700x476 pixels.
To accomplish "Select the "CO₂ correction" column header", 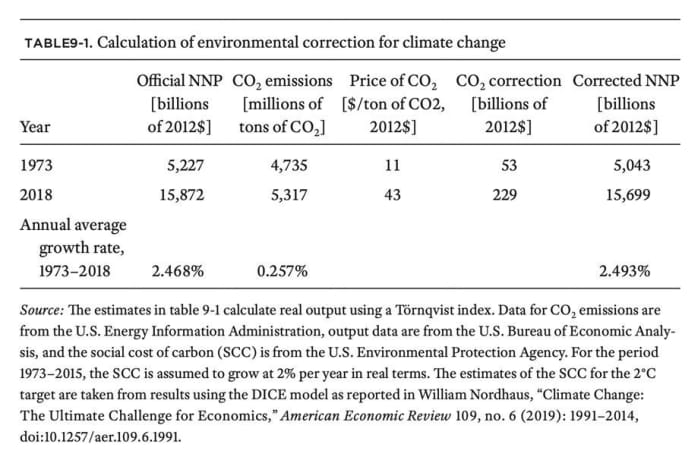I will click(x=508, y=80).
